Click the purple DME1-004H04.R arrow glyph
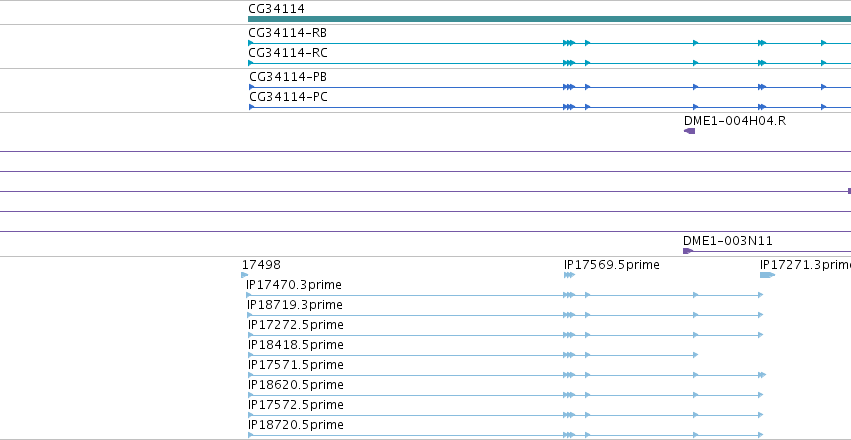Viewport: 851px width, 440px height. (689, 131)
